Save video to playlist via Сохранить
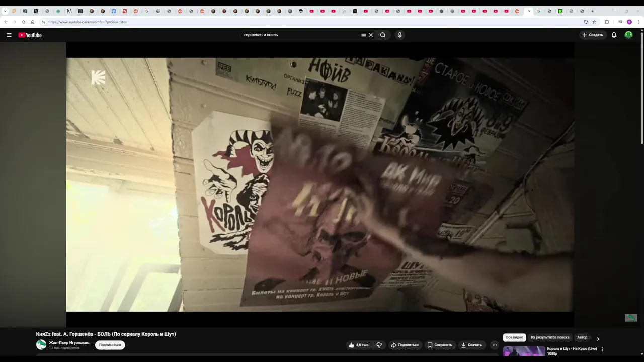The image size is (644, 362). 440,345
